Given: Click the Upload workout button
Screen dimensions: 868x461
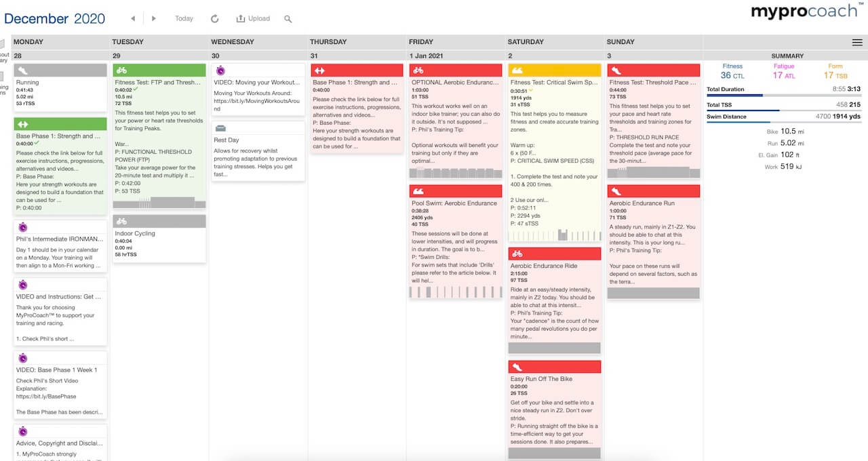Looking at the screenshot, I should (x=253, y=19).
